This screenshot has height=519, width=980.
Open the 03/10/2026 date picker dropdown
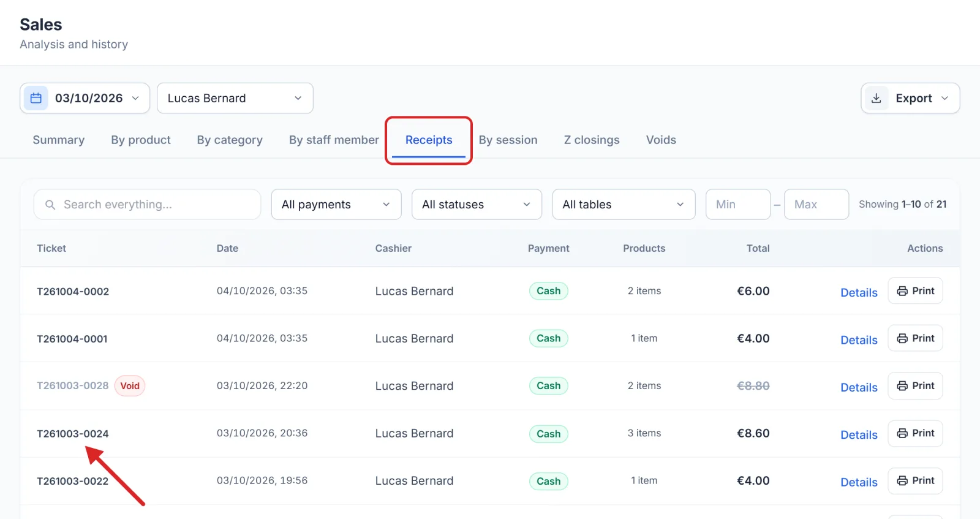click(85, 98)
